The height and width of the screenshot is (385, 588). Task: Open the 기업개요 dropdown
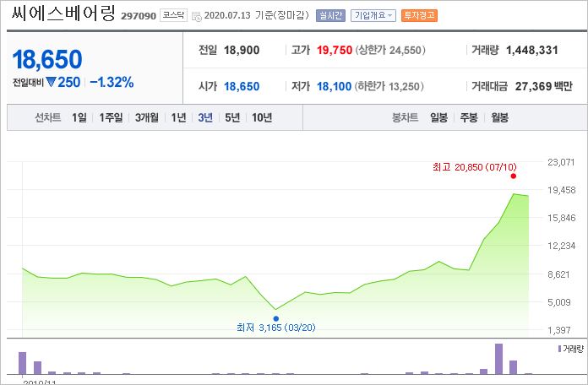[373, 15]
